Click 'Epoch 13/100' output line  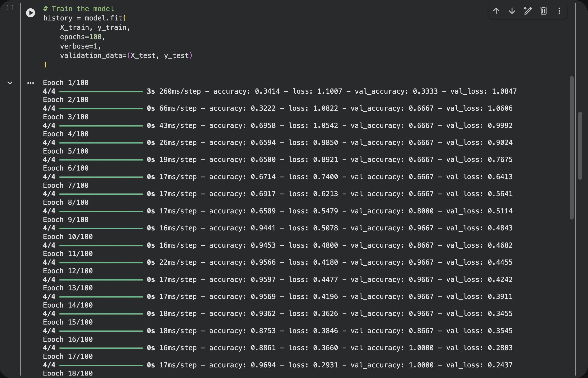[68, 288]
